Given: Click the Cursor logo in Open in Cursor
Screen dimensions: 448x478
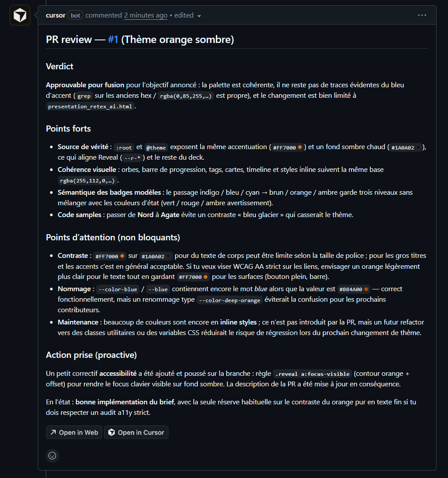Looking at the screenshot, I should coord(111,432).
